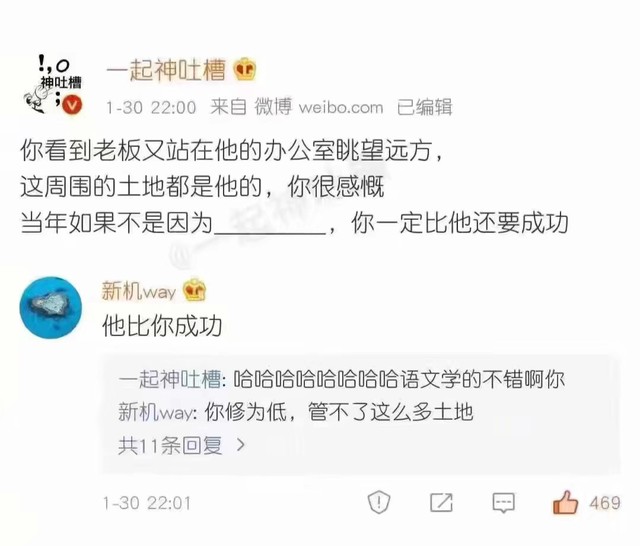The height and width of the screenshot is (546, 640).
Task: Click the comment timestamp 1-30 22:01
Action: tap(147, 503)
